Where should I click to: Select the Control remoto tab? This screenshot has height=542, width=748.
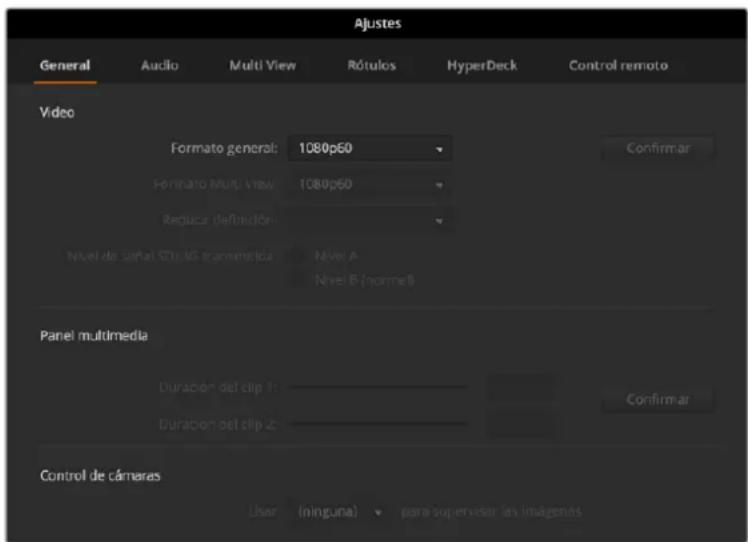tap(618, 65)
